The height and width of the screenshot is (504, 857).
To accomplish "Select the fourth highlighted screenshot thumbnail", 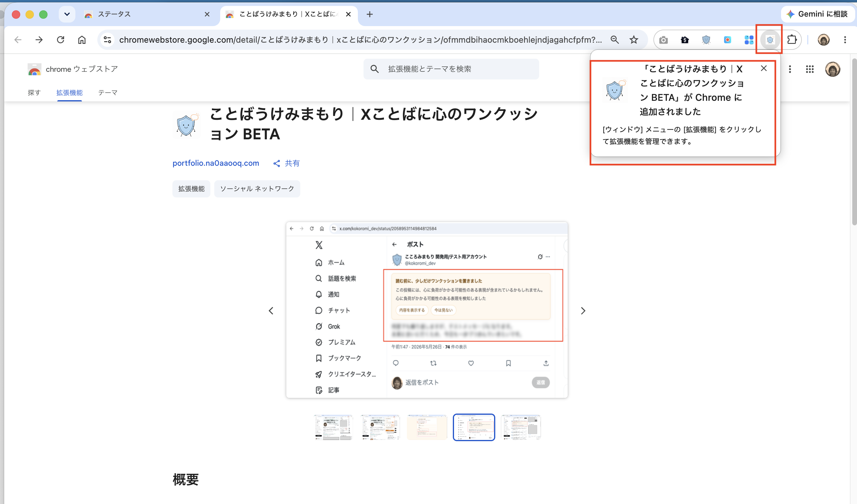I will coord(474,427).
